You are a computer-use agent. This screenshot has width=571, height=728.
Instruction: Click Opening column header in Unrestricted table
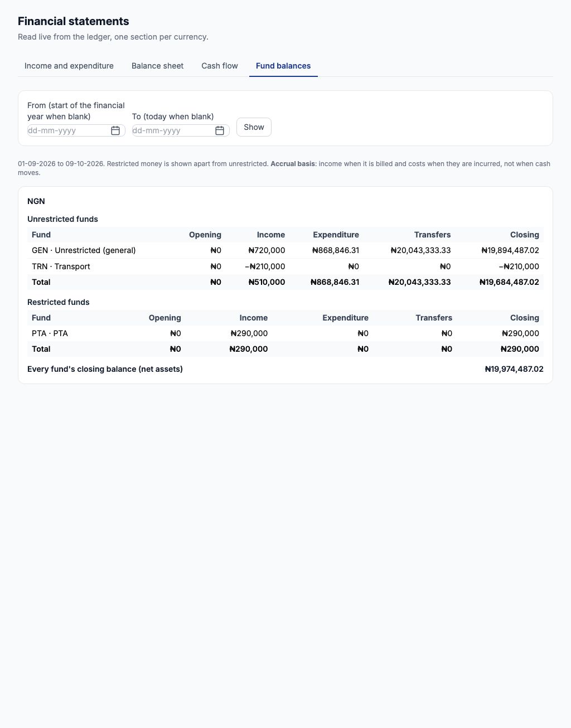(205, 235)
